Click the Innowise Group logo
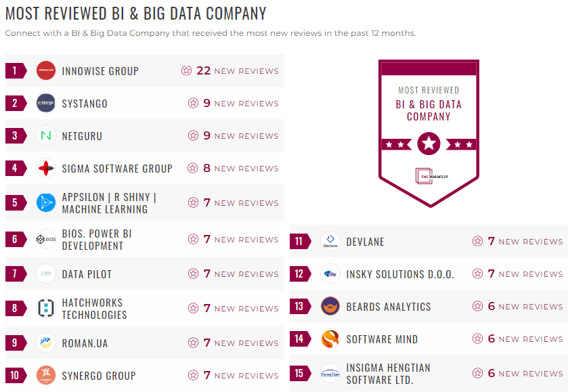 [x=45, y=70]
